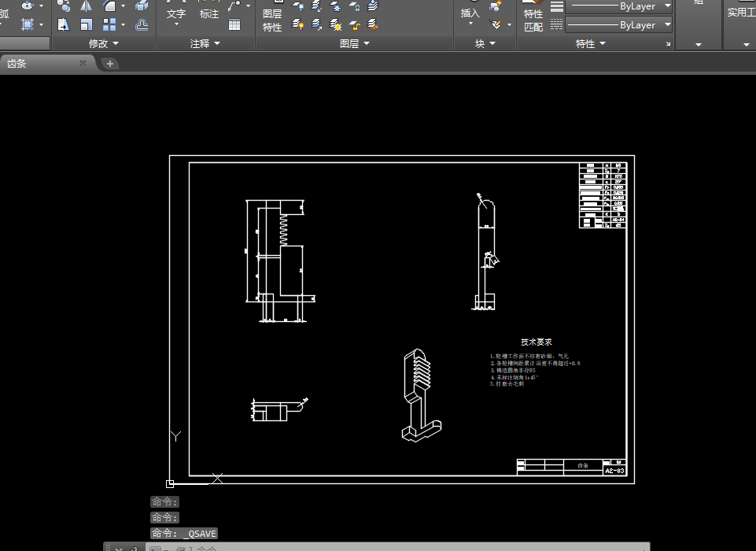Expand the 特性 (Properties) panel

point(591,44)
